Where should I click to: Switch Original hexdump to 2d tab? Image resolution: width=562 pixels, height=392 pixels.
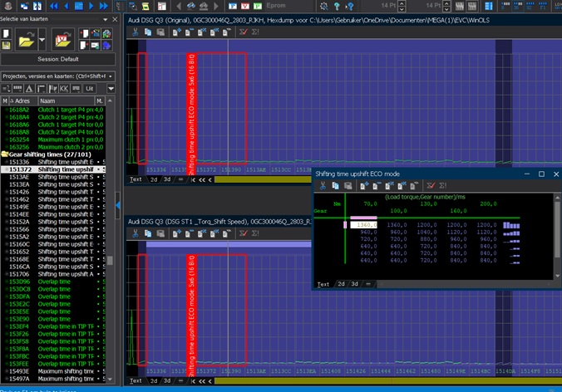pos(154,179)
